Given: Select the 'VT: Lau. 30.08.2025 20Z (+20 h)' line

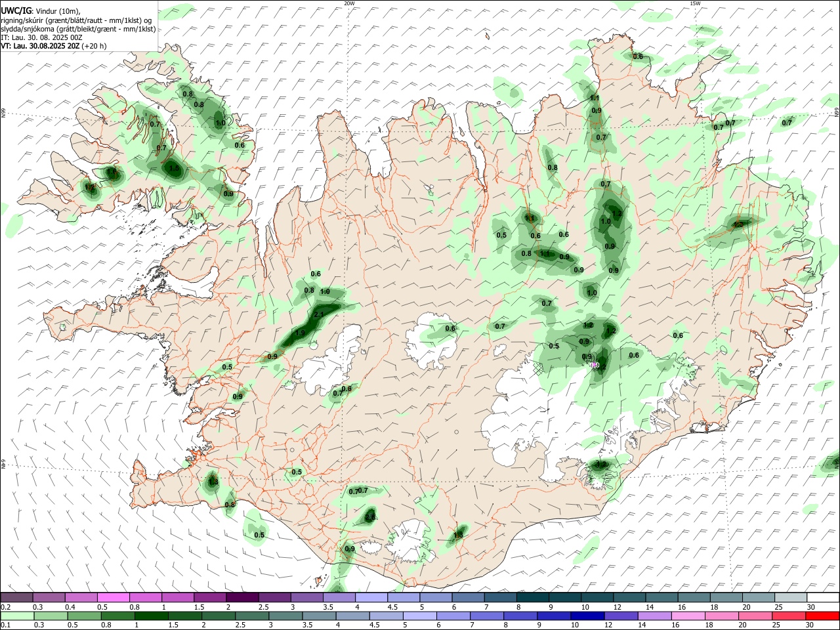Looking at the screenshot, I should tap(54, 46).
